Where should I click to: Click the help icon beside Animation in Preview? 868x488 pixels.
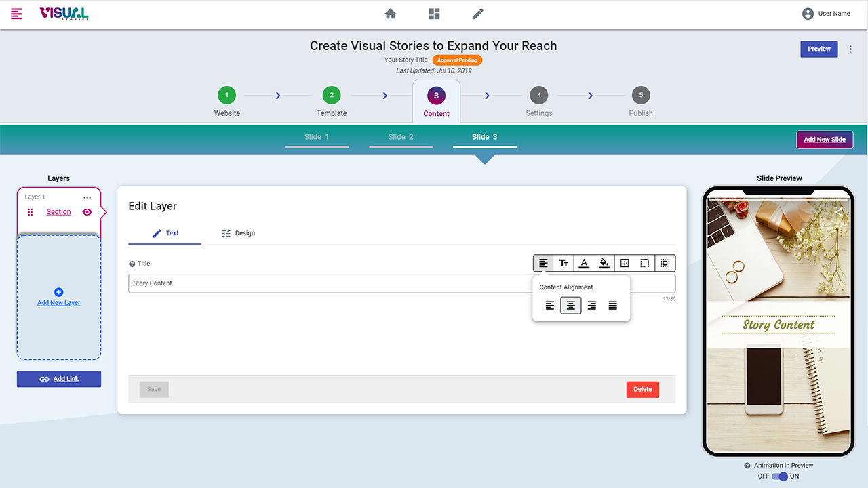point(747,466)
